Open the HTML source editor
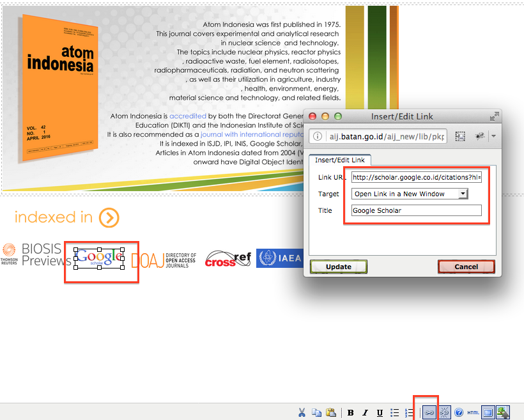The width and height of the screenshot is (524, 420). [x=473, y=412]
